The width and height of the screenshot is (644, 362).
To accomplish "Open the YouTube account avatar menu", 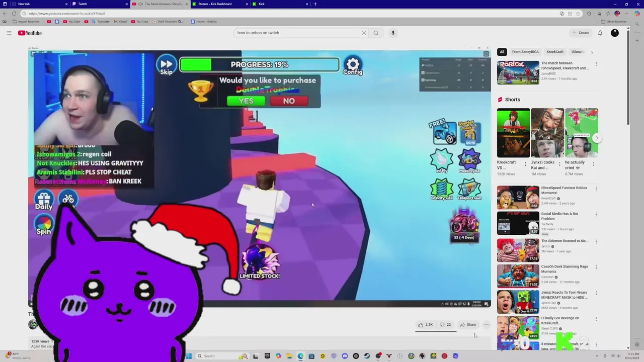I will tap(615, 33).
